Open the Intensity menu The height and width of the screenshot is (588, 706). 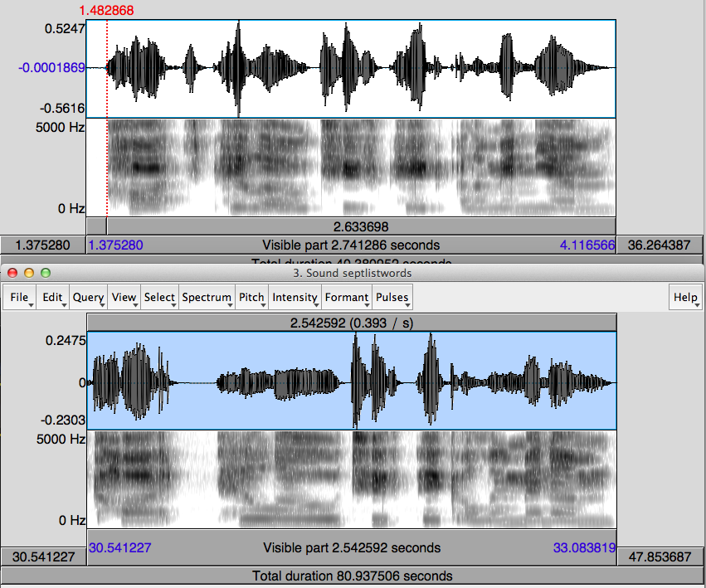click(x=295, y=297)
